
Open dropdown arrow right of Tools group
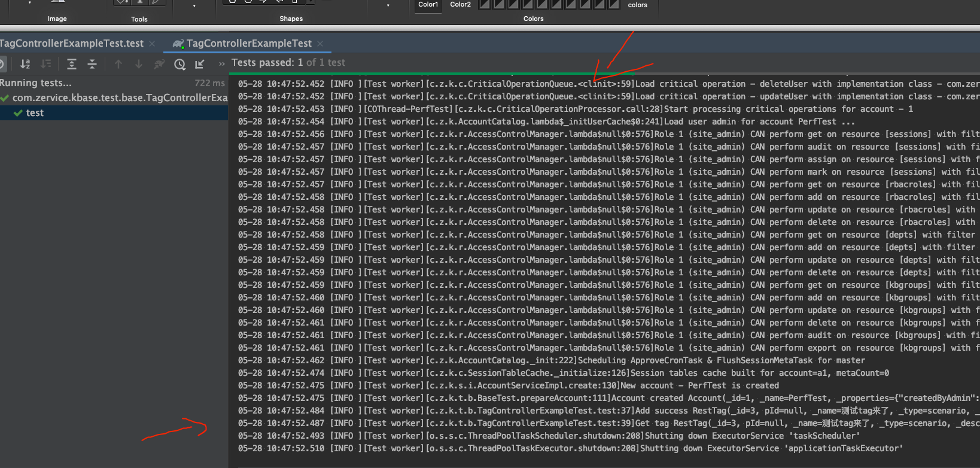pos(194,6)
